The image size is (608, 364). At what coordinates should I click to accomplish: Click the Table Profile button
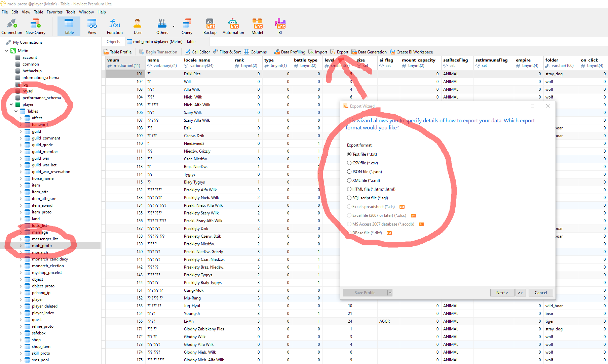[118, 52]
